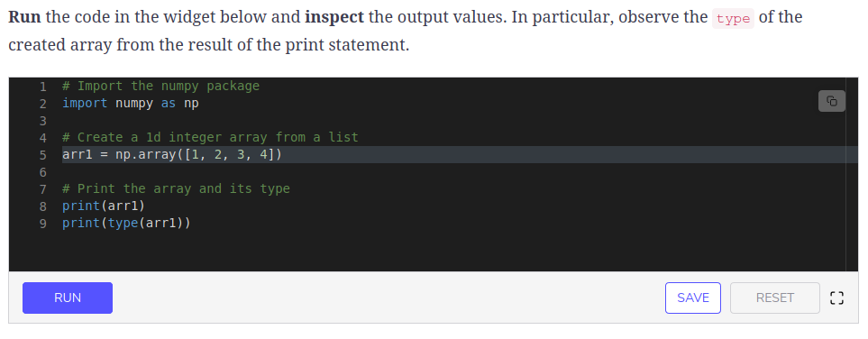The image size is (868, 339).
Task: Copy the code using the copy icon
Action: (x=831, y=101)
